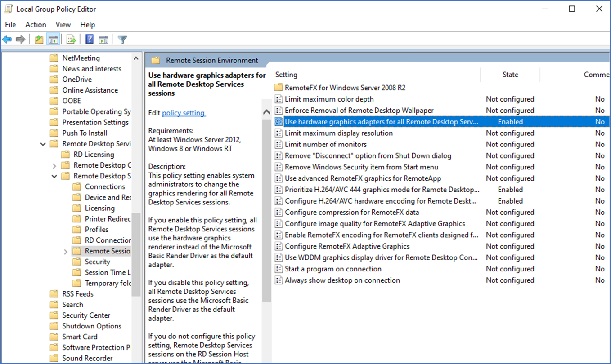Select the Printer Redirection tree item
The width and height of the screenshot is (611, 364).
pyautogui.click(x=108, y=219)
